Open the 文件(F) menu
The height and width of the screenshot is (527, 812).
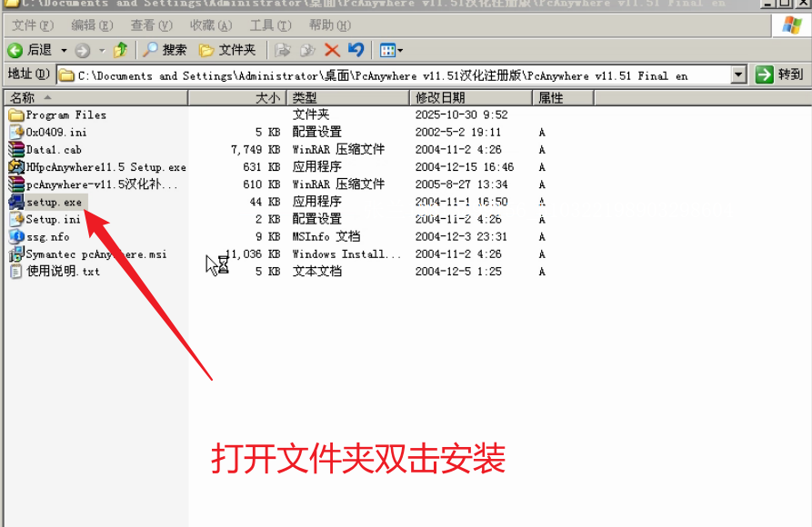(33, 25)
